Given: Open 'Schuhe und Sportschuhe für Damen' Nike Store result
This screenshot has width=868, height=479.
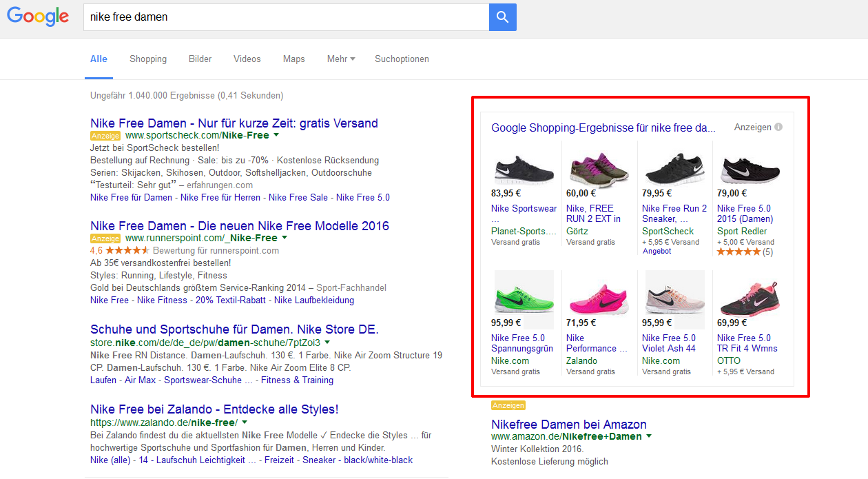Looking at the screenshot, I should coord(234,329).
